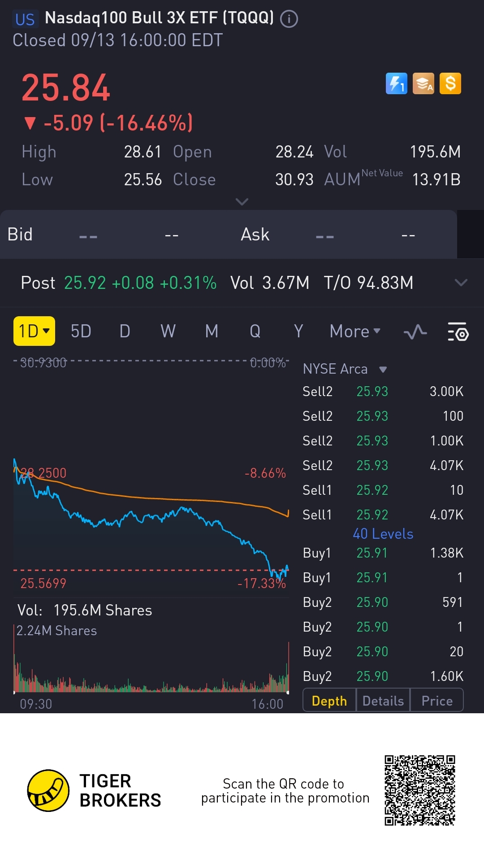Image resolution: width=484 pixels, height=868 pixels.
Task: Select the W weekly chart tab
Action: pos(168,331)
